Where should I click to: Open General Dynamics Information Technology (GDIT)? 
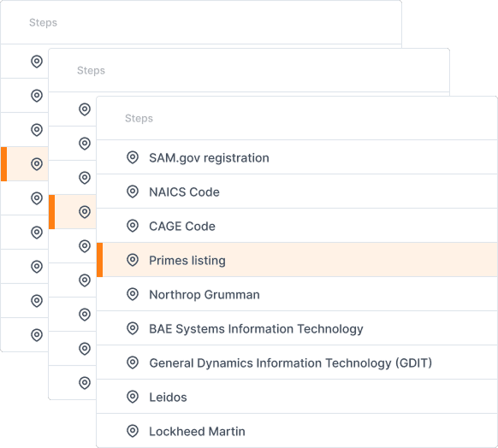(x=297, y=363)
